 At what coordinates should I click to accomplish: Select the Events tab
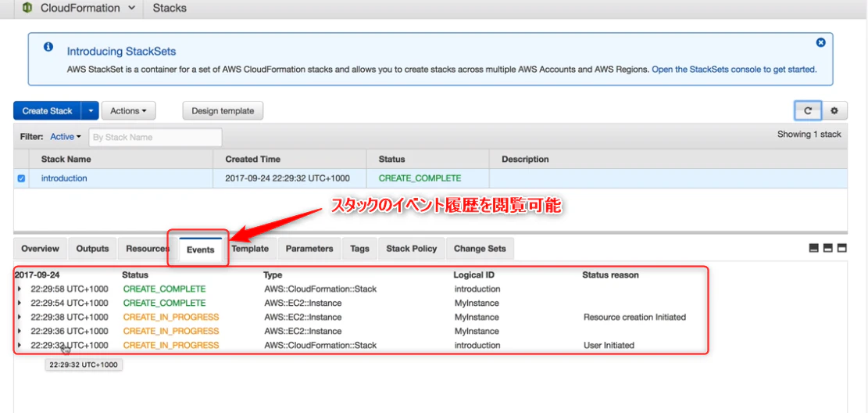(200, 250)
